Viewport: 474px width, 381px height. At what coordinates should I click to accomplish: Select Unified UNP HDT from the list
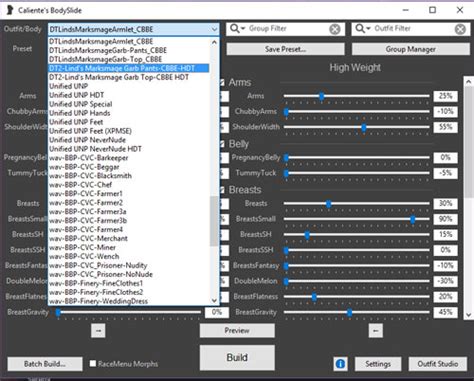pyautogui.click(x=77, y=95)
